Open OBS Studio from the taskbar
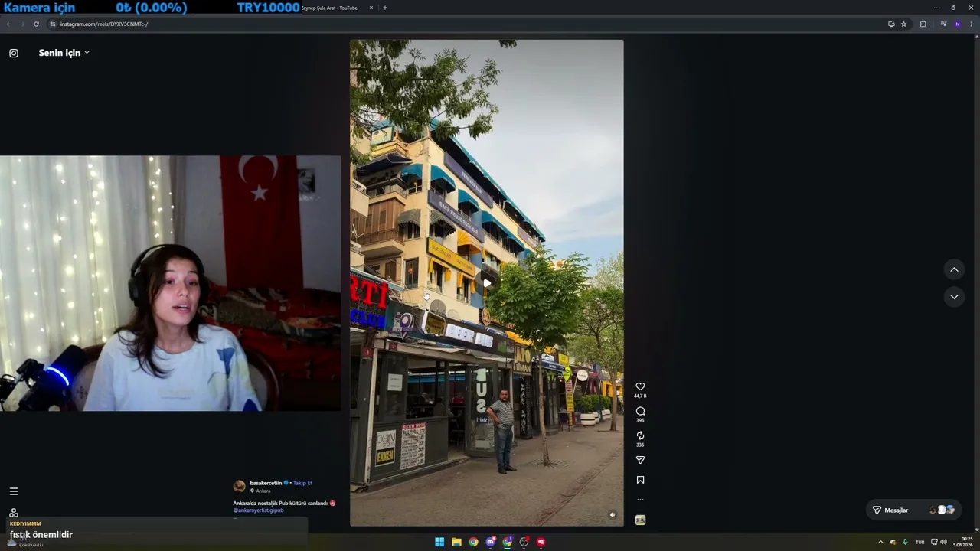 coord(524,542)
